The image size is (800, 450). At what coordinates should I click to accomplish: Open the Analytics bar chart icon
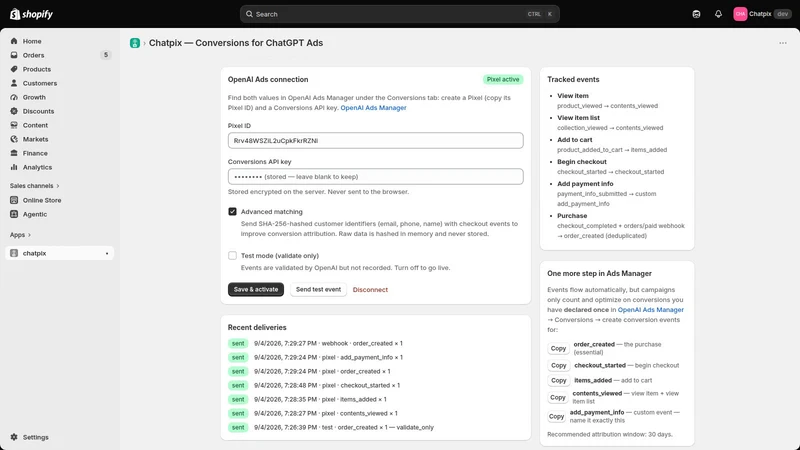point(14,167)
